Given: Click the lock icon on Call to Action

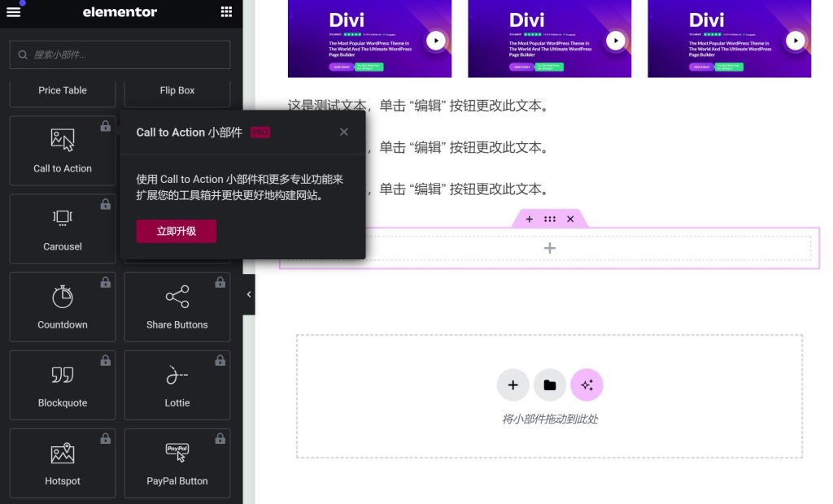Looking at the screenshot, I should click(106, 126).
